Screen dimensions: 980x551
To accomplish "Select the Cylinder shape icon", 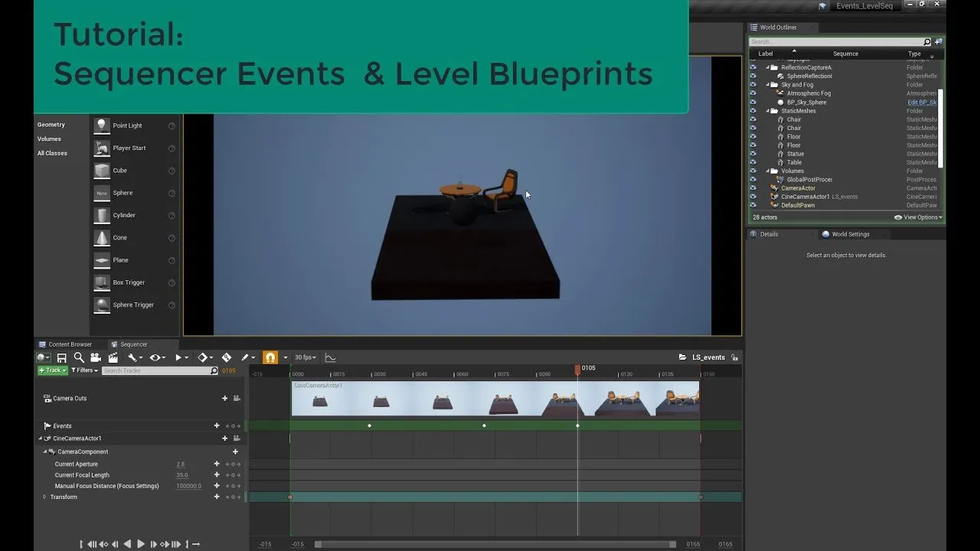I will click(102, 215).
